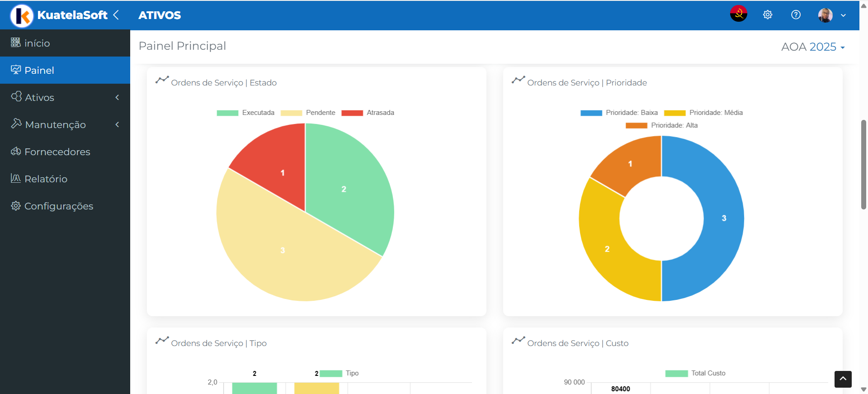868x394 pixels.
Task: Open the AOA 2025 dropdown
Action: click(812, 47)
